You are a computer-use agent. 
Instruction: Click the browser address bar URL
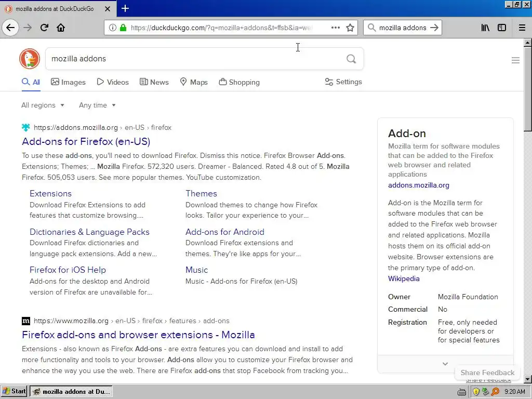point(221,28)
